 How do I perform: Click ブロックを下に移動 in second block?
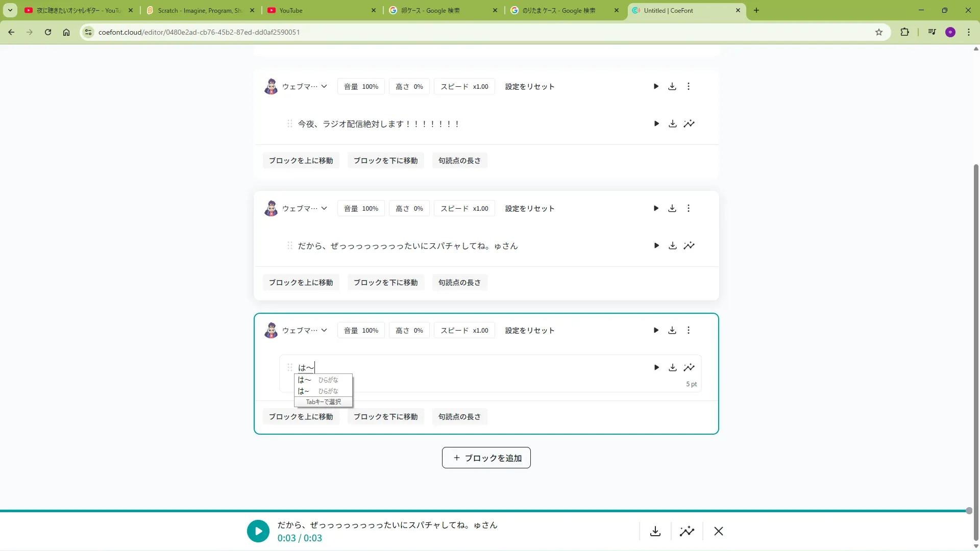pyautogui.click(x=385, y=282)
